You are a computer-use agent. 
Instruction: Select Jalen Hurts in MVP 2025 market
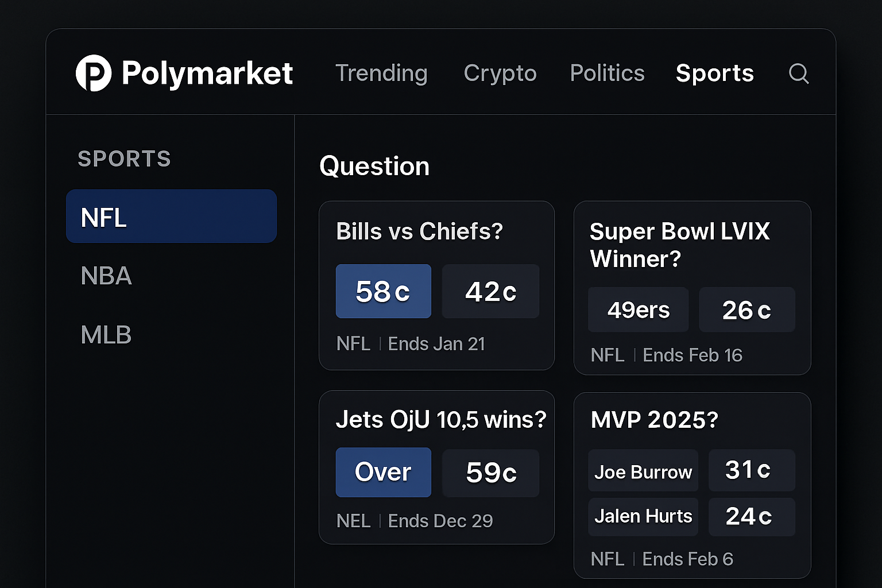[x=643, y=516]
